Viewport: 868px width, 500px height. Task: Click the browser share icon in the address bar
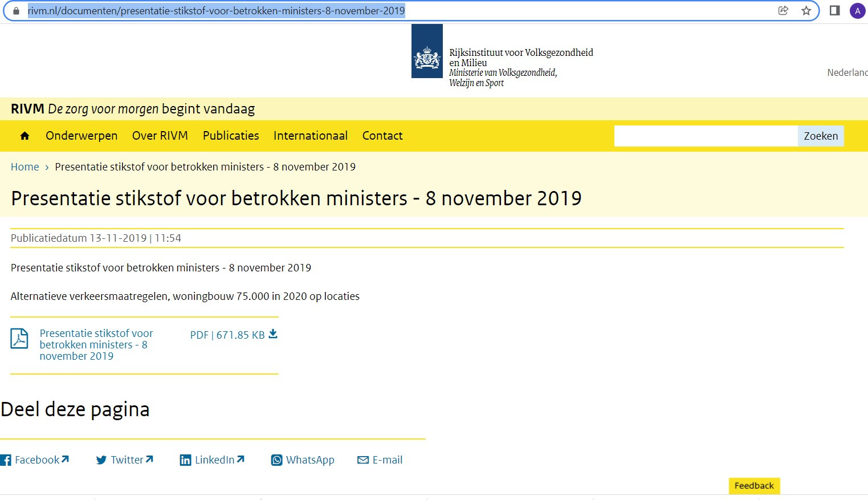(x=783, y=10)
